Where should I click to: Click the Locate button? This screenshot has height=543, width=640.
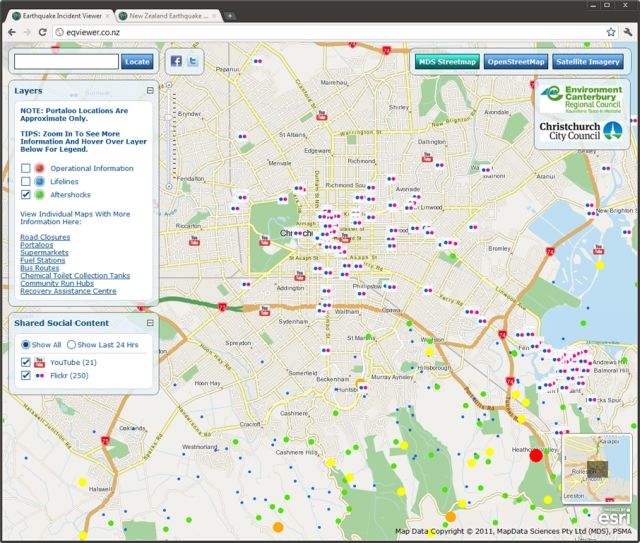137,62
